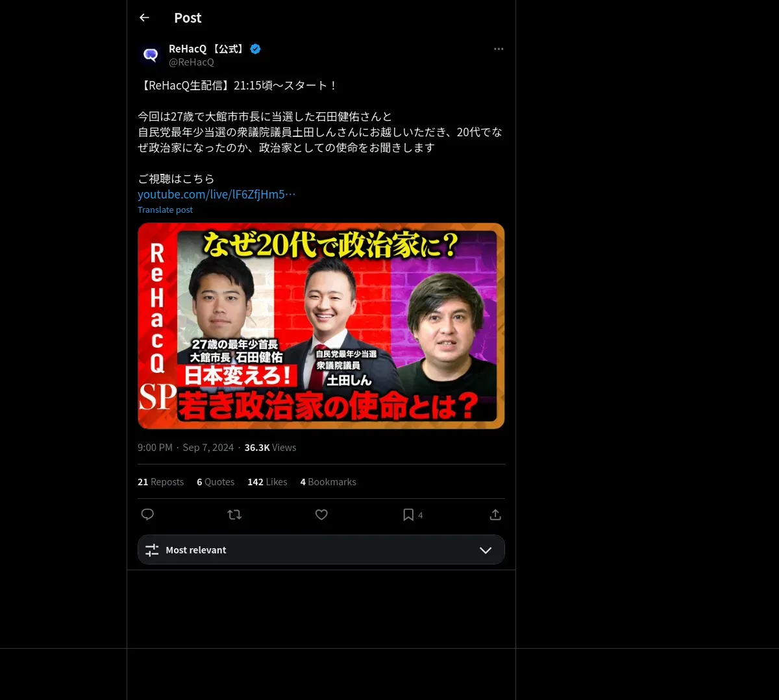This screenshot has width=779, height=700.
Task: Open the post's three-dot more menu
Action: coord(499,49)
